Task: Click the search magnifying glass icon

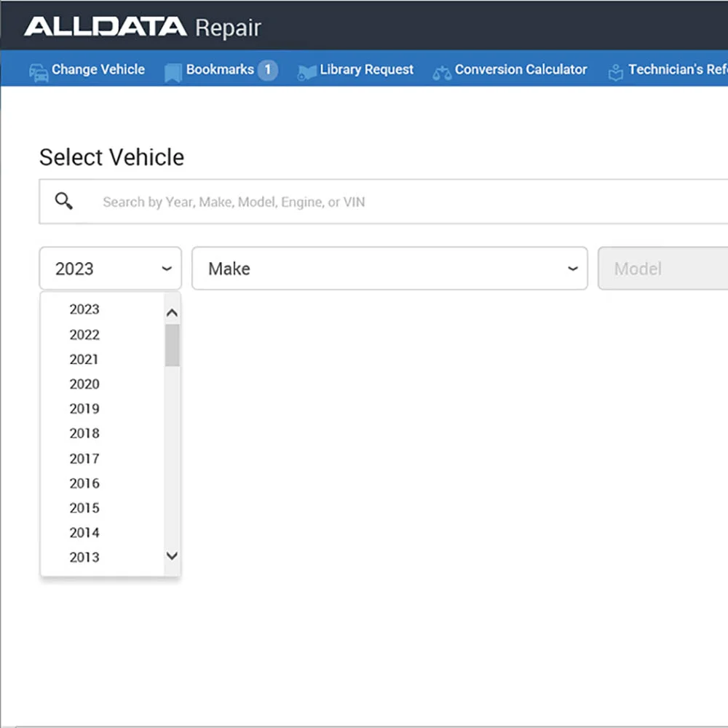Action: pos(64,202)
